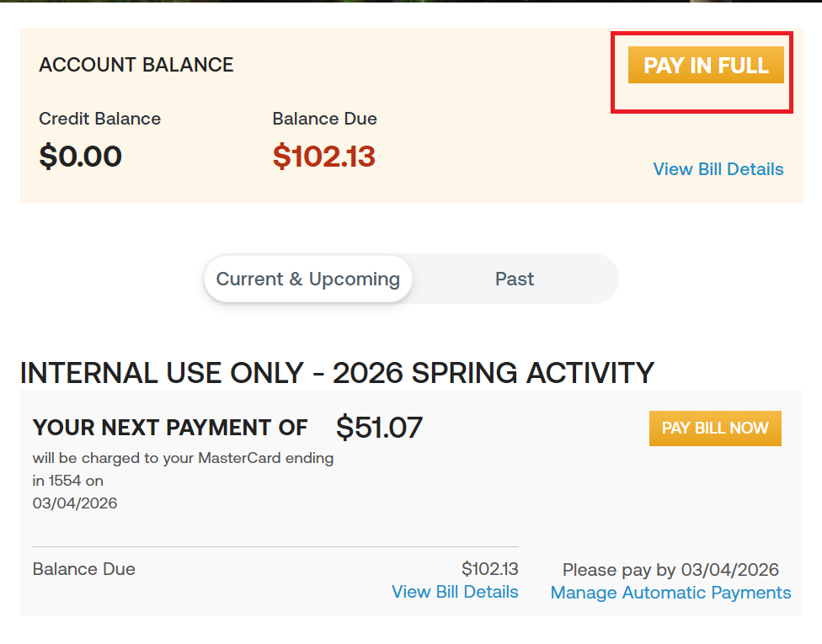Screen dimensions: 822x644
Task: Click the PAY IN FULL button
Action: pyautogui.click(x=706, y=66)
